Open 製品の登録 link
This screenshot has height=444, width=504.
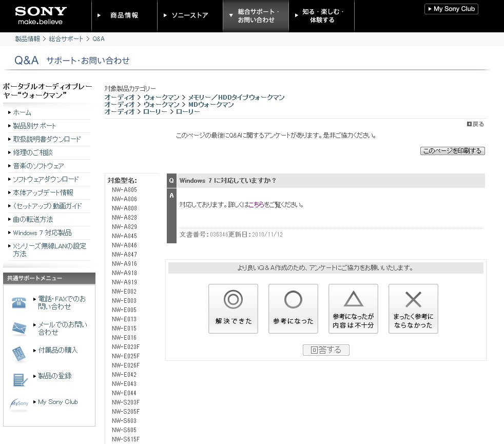coord(55,376)
